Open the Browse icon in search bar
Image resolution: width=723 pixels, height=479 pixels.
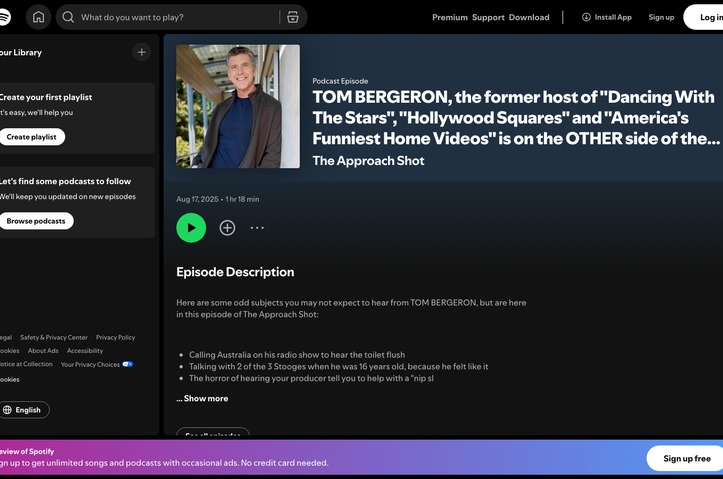292,18
